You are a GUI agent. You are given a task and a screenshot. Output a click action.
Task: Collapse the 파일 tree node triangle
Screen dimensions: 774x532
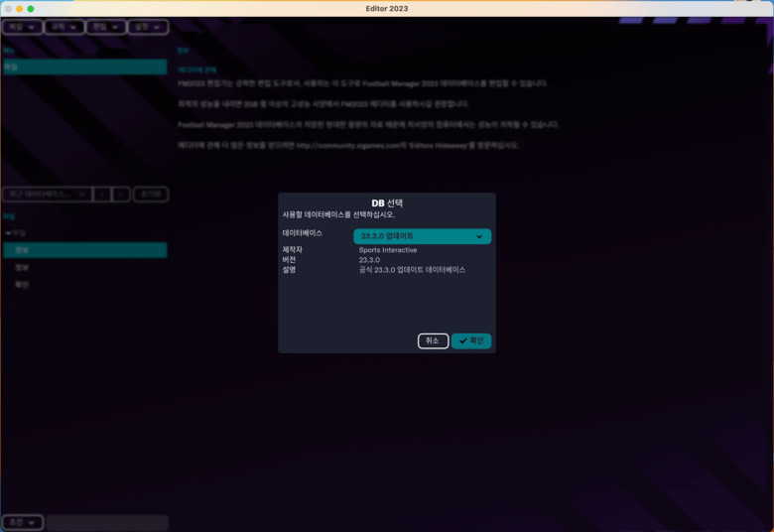click(x=8, y=232)
